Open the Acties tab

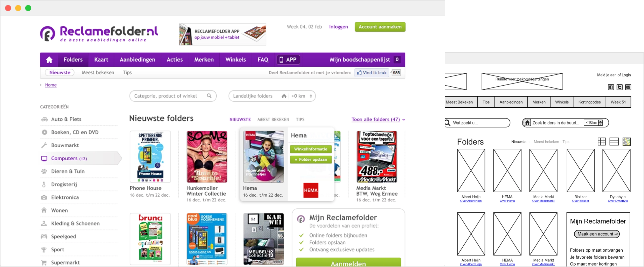(175, 60)
